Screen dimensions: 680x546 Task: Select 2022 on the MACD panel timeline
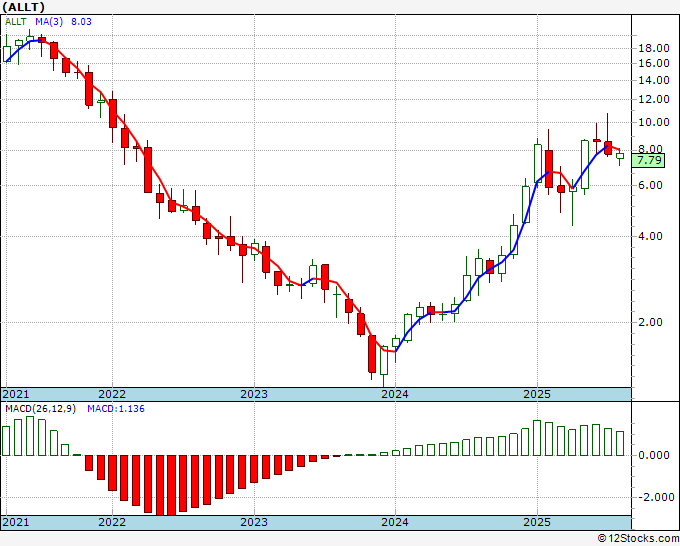click(x=112, y=522)
